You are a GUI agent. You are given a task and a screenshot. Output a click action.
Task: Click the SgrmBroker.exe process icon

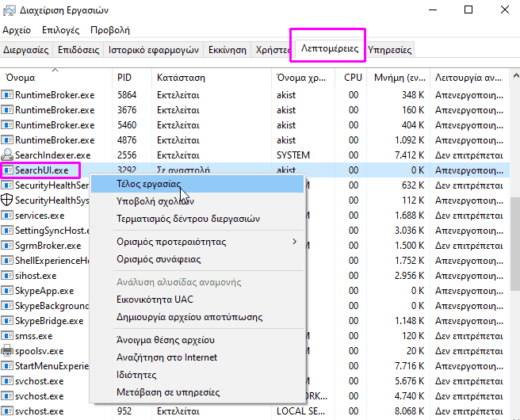[x=7, y=246]
